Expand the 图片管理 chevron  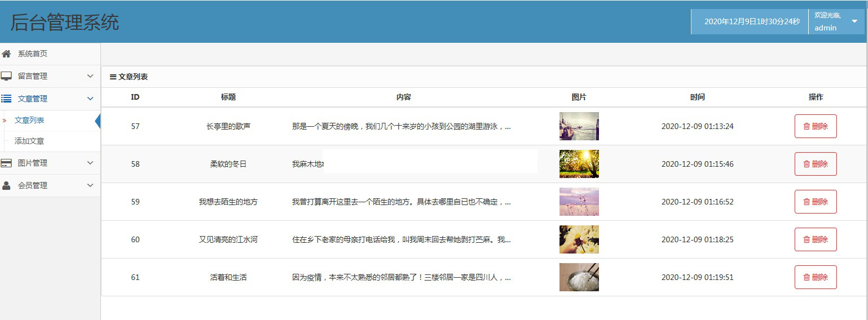pos(90,163)
